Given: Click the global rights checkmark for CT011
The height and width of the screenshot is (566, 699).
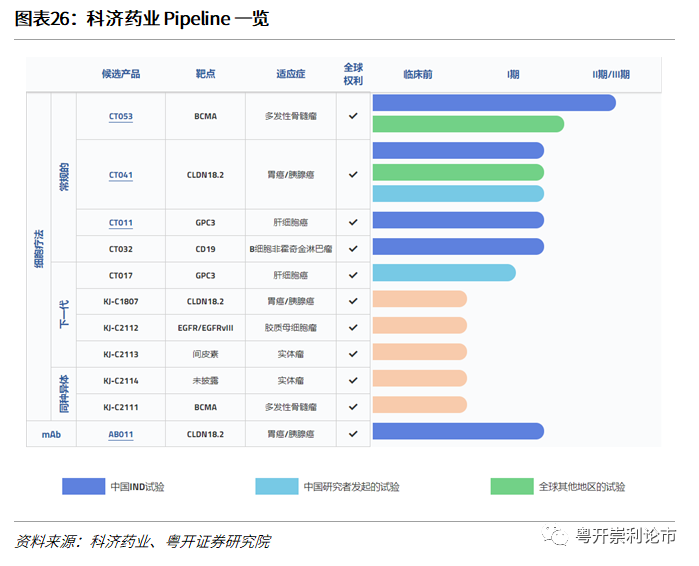Looking at the screenshot, I should click(x=353, y=222).
